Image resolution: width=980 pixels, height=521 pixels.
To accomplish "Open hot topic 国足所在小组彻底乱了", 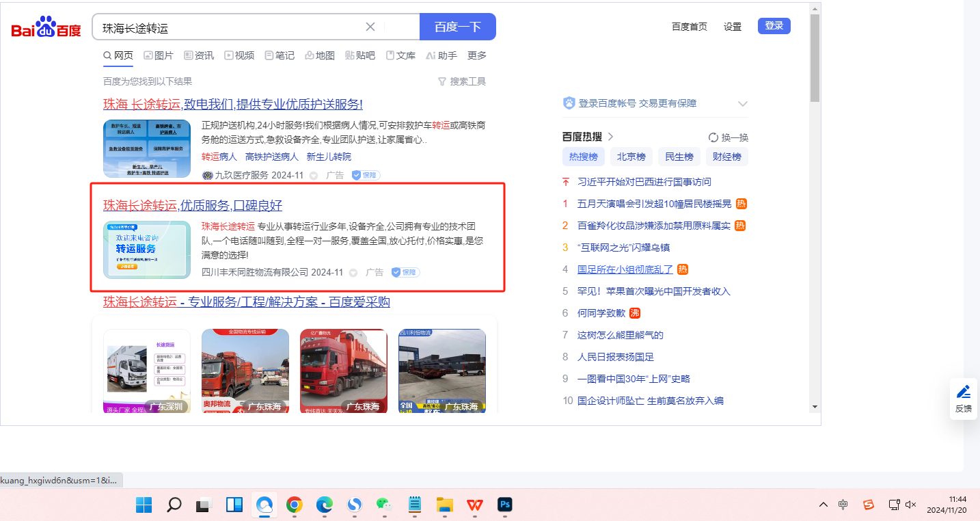I will tap(625, 269).
